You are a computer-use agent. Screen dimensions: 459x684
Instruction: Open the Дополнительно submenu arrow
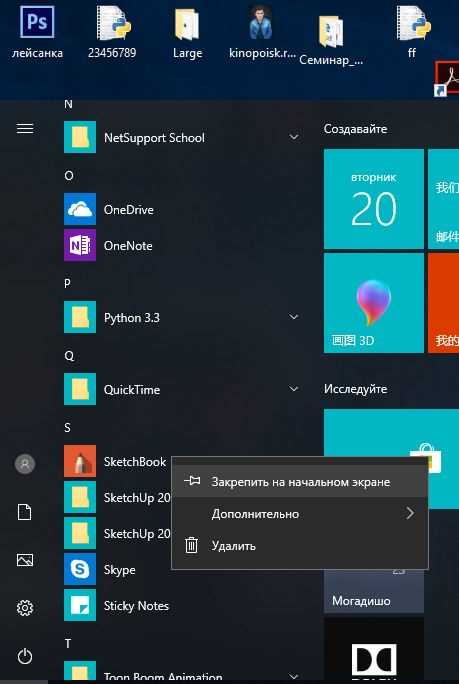(x=410, y=513)
